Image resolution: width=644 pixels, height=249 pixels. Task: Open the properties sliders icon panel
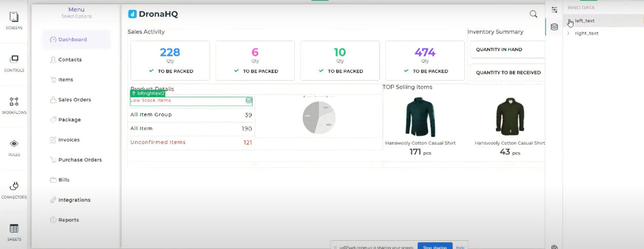click(x=554, y=10)
